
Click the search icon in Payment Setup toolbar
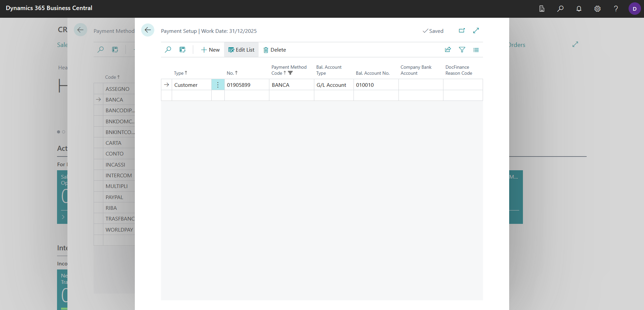168,50
